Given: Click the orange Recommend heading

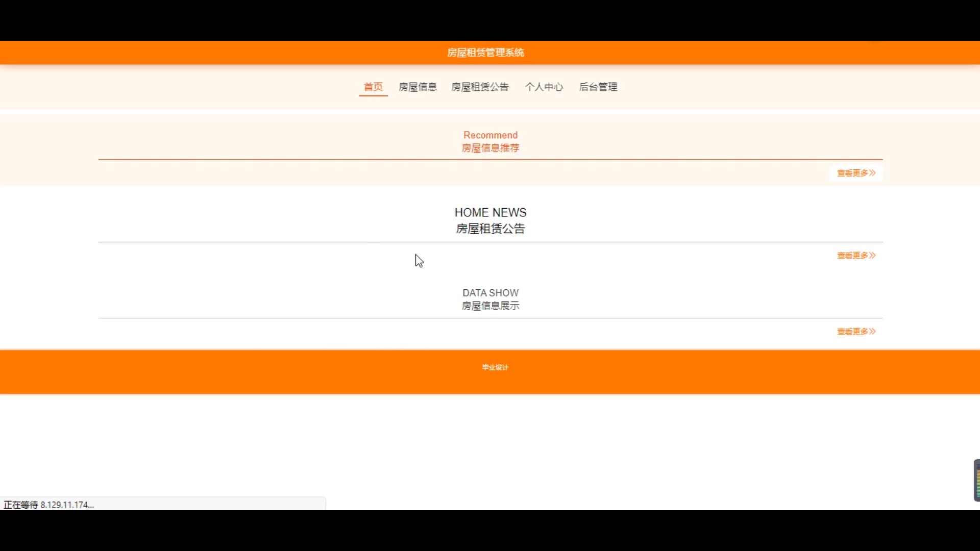Looking at the screenshot, I should point(490,135).
